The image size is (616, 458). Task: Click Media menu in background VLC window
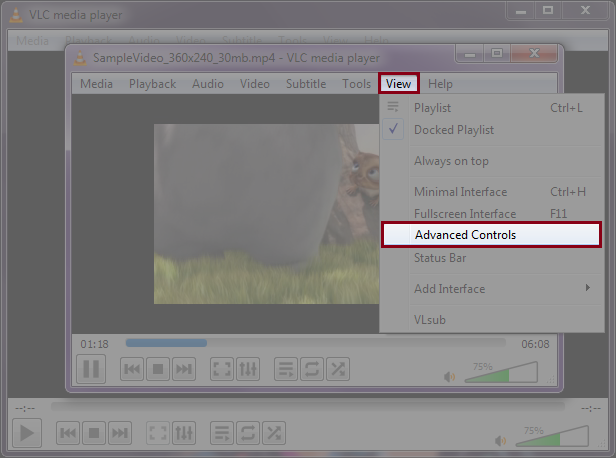tap(32, 40)
